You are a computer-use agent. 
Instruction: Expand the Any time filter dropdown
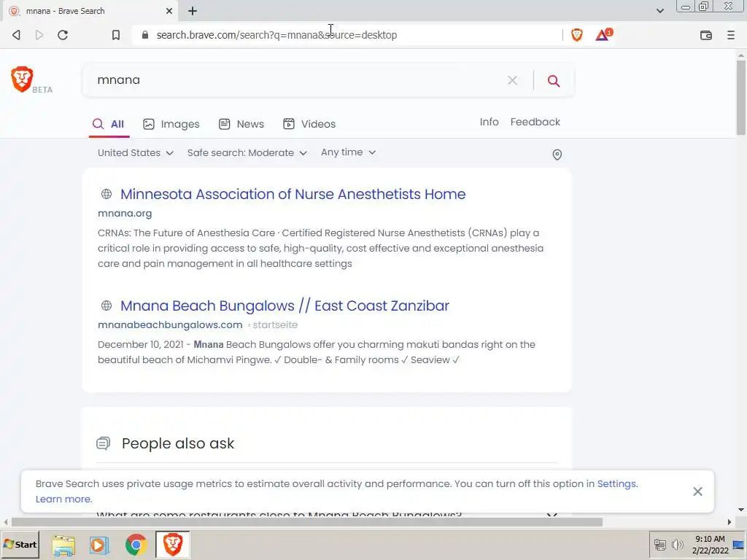tap(348, 152)
